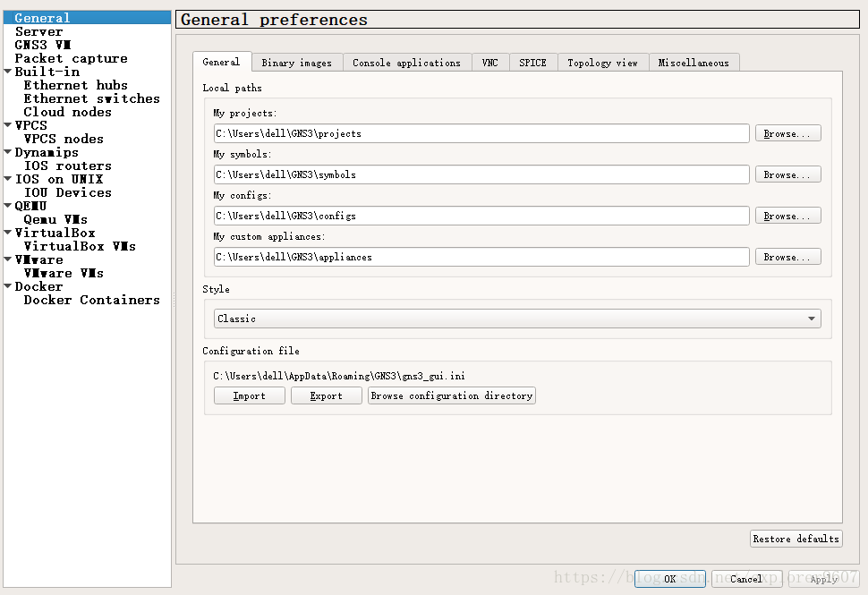Open the Style dropdown showing Classic

coord(517,319)
